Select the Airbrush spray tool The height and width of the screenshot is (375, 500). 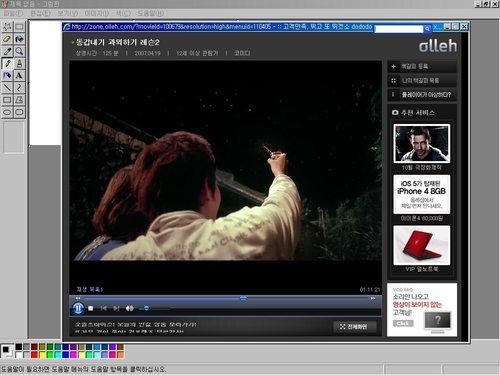tap(7, 76)
